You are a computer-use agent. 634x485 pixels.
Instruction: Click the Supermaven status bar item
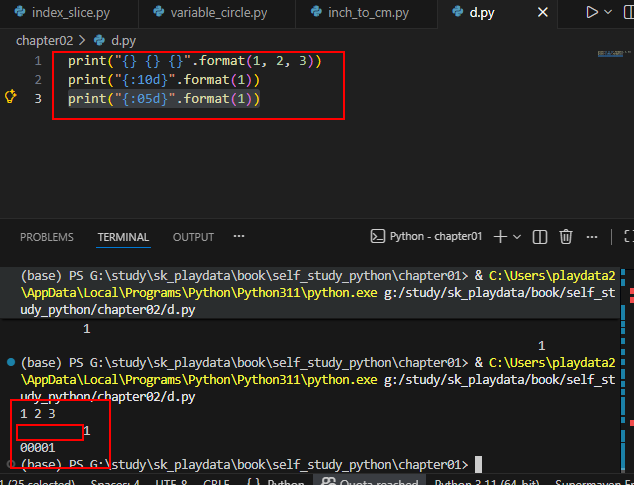[594, 482]
